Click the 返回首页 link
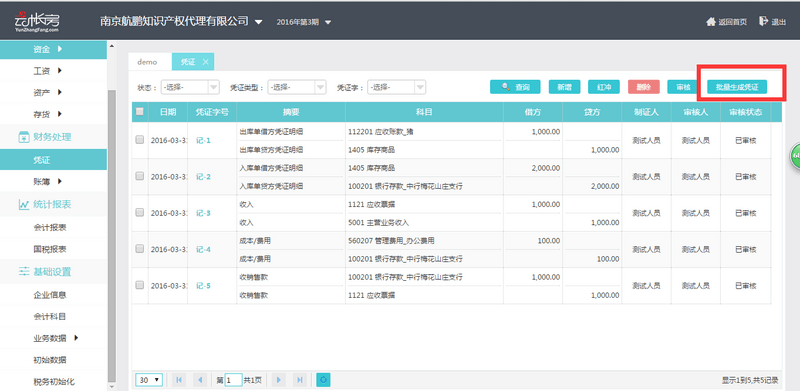Screen dimensions: 800x391 point(732,22)
